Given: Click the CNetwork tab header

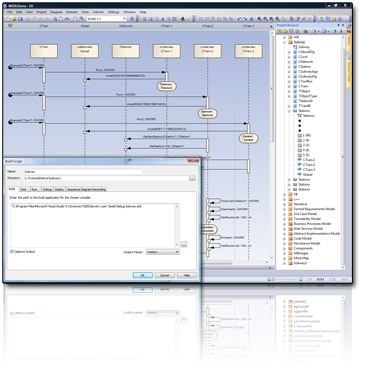Looking at the screenshot, I should click(126, 26).
